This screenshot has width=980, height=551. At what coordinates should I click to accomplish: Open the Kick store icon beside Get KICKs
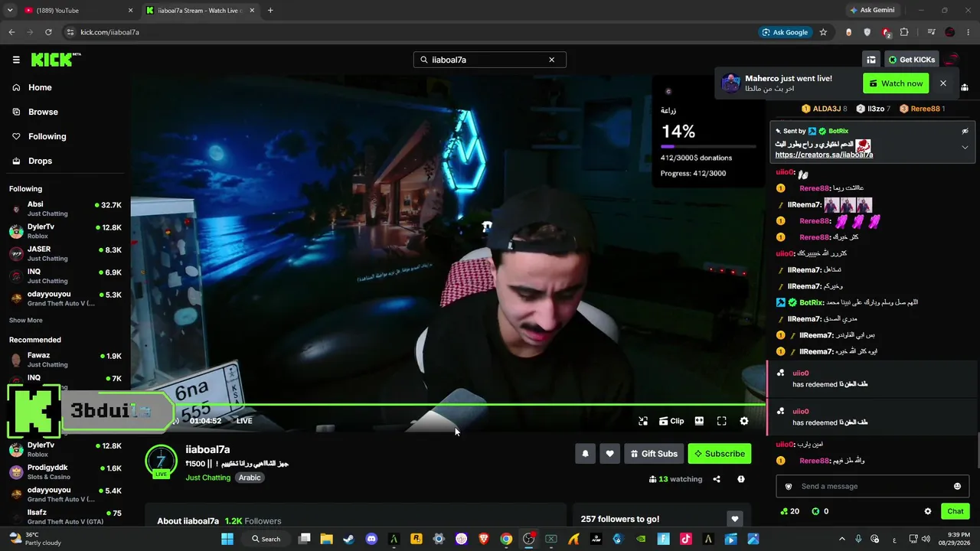click(x=871, y=60)
